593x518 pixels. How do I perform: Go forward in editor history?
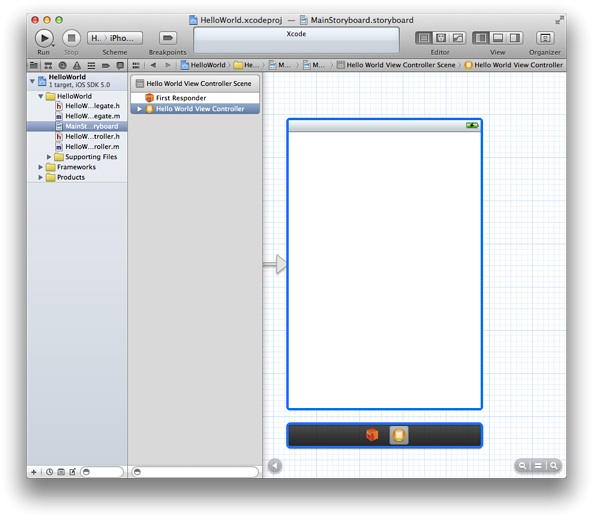coord(168,65)
